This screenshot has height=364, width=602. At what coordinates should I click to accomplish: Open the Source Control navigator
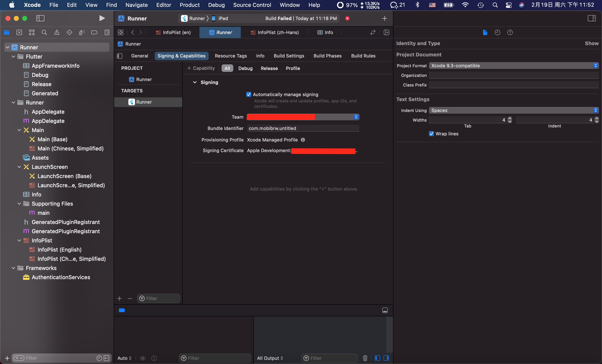click(19, 32)
